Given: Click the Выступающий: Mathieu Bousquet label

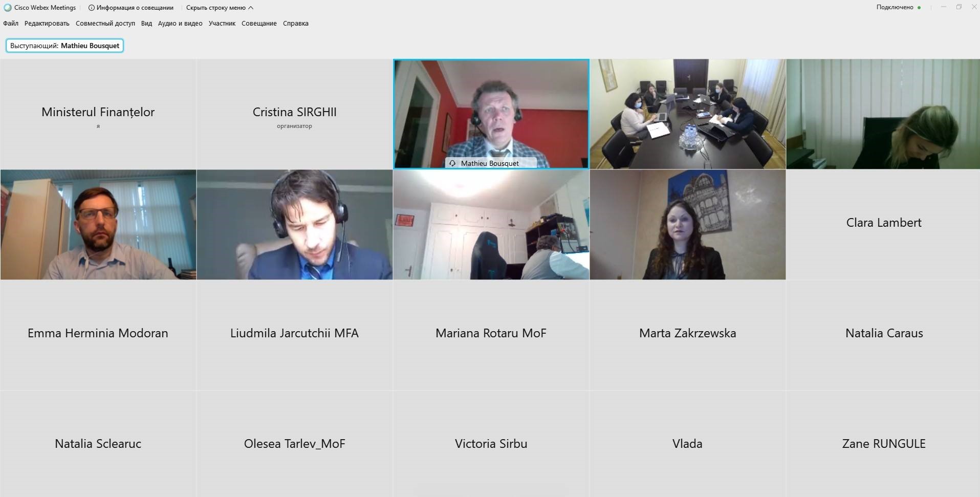Looking at the screenshot, I should (64, 46).
